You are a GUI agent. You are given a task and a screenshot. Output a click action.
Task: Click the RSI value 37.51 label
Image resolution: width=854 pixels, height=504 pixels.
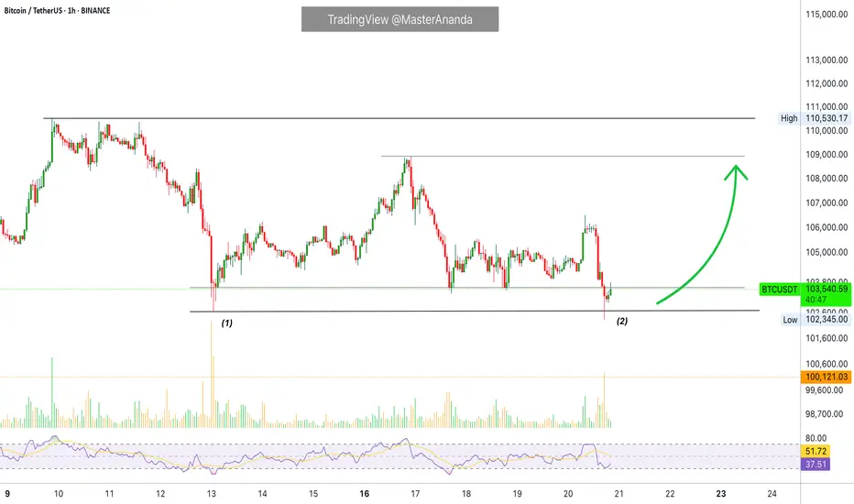pyautogui.click(x=816, y=465)
